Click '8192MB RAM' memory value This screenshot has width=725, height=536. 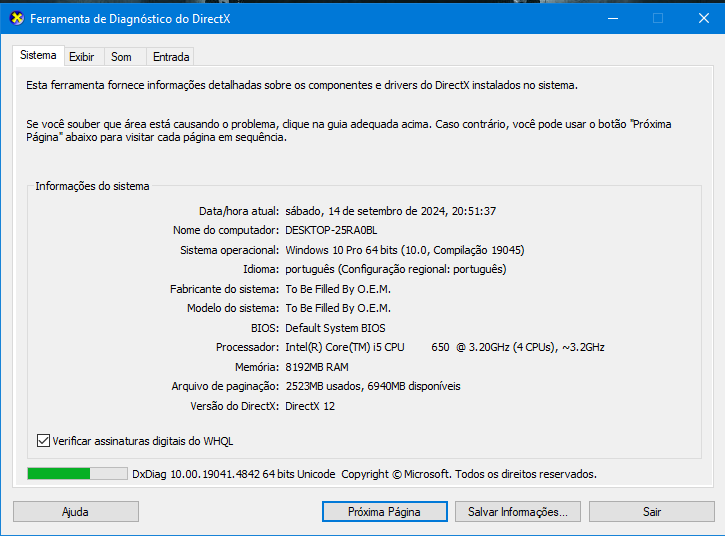[317, 367]
